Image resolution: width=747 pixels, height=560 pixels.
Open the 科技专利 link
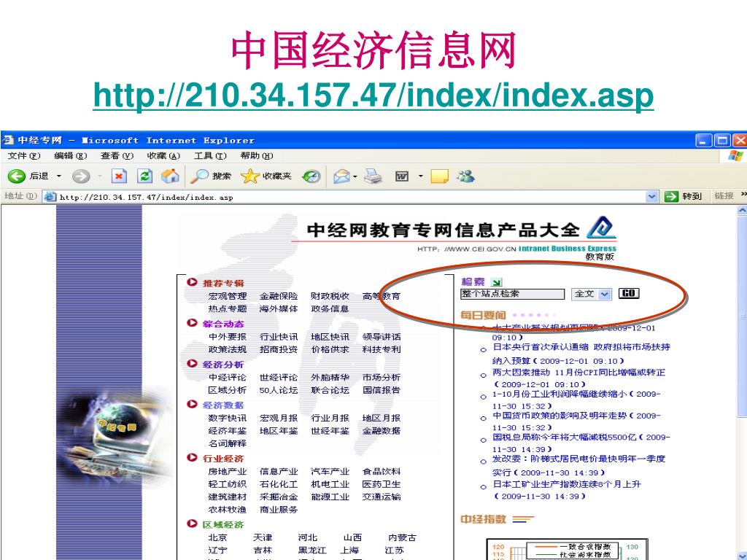[382, 349]
